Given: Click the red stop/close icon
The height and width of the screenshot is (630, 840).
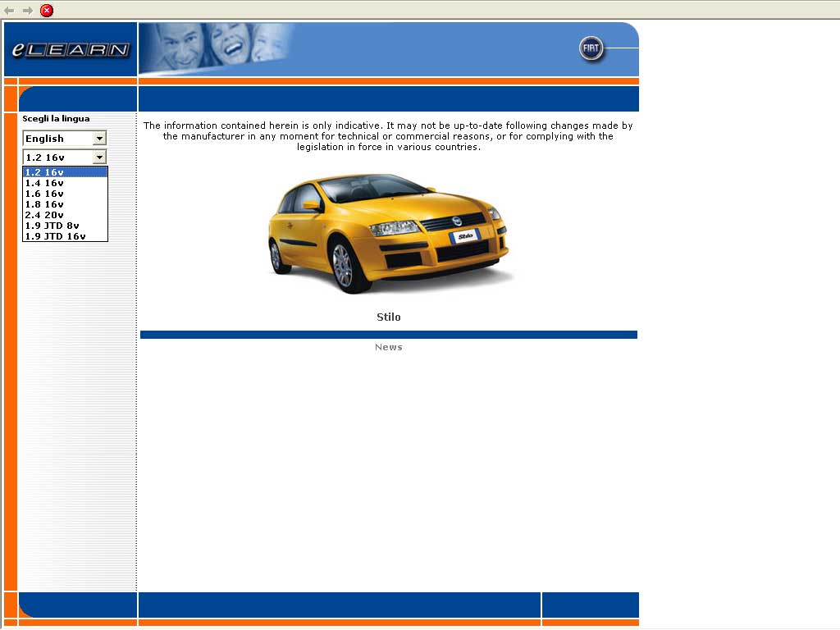Looking at the screenshot, I should coord(47,10).
